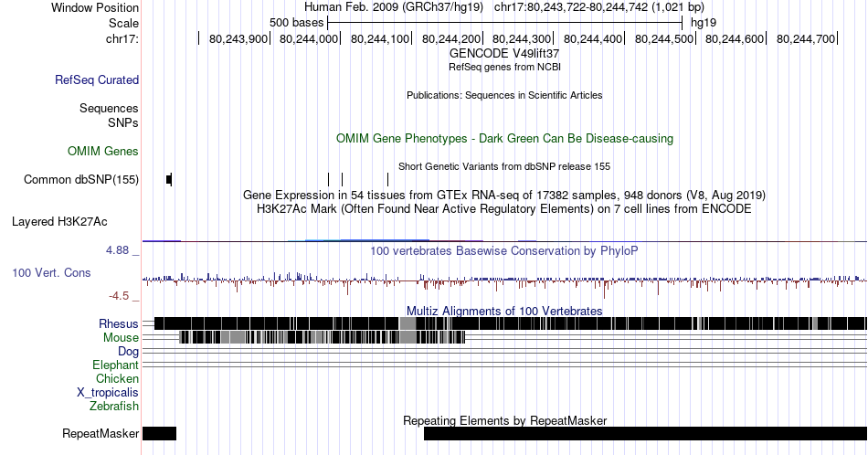This screenshot has height=455, width=868.
Task: Click the OMIM Gene Phenotypes track title
Action: (504, 138)
